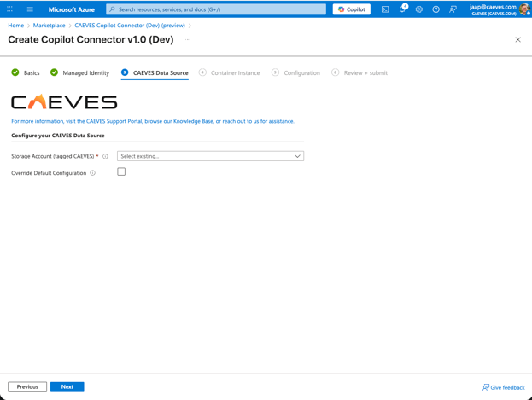Open portal settings gear
The height and width of the screenshot is (400, 532).
(x=419, y=9)
